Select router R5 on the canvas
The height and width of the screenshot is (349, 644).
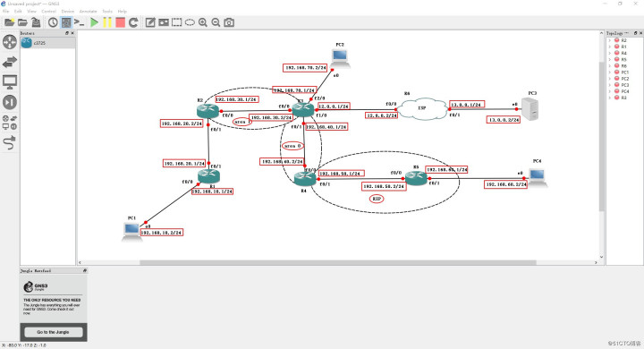(x=417, y=177)
